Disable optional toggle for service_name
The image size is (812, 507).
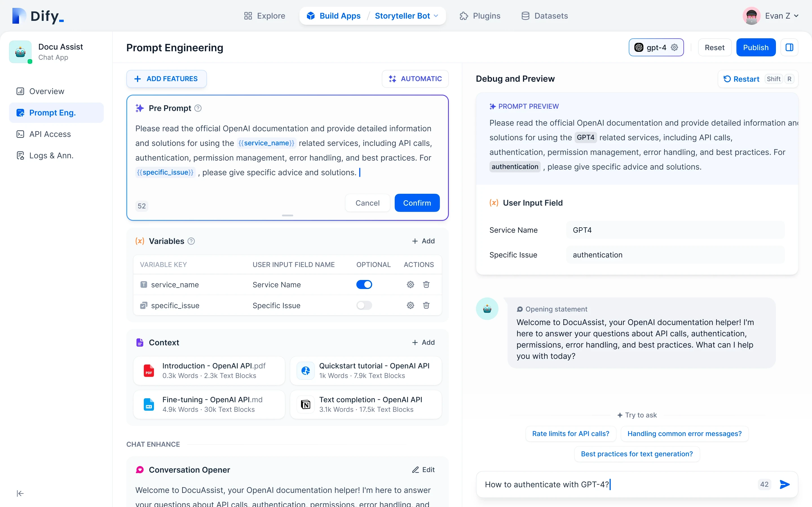364,284
